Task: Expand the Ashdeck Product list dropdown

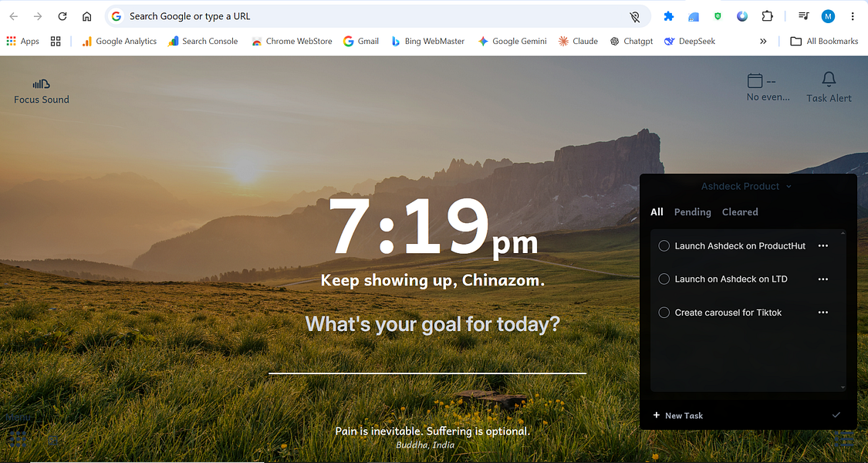Action: pos(746,186)
